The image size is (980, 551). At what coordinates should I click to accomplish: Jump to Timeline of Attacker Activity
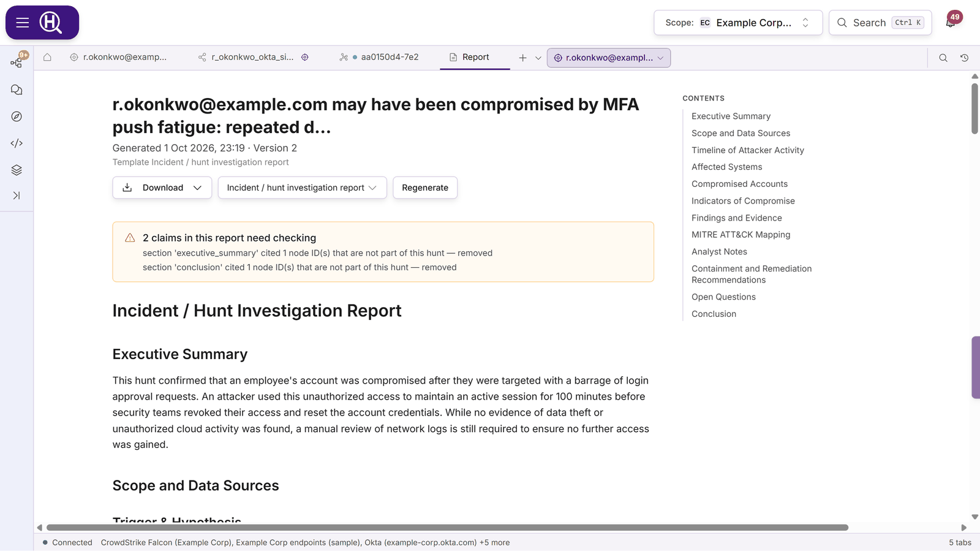tap(747, 150)
